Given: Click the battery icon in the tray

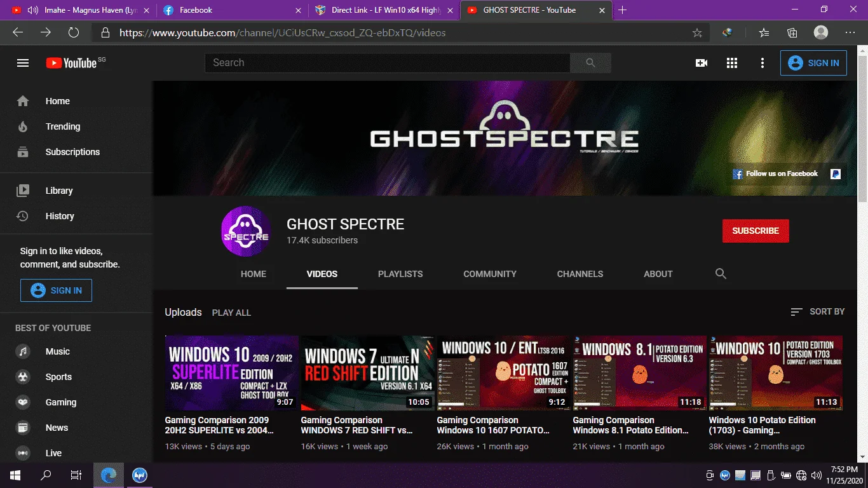Looking at the screenshot, I should tap(786, 475).
